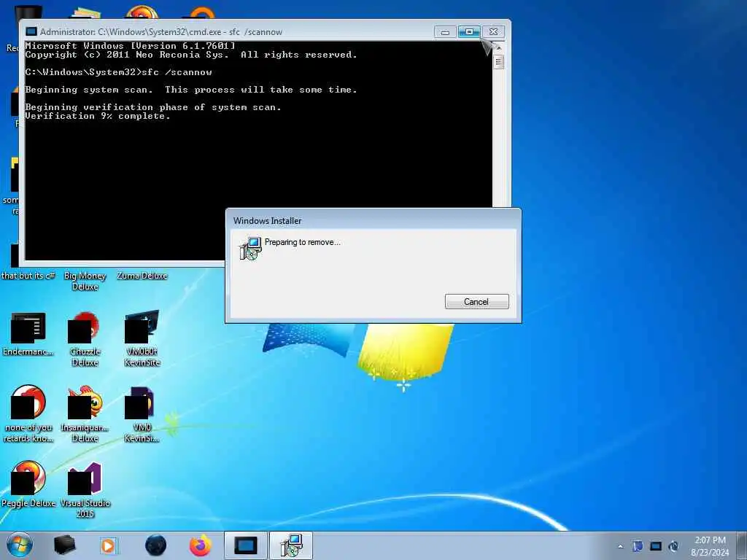Launch Firefox from the taskbar
The height and width of the screenshot is (560, 747).
201,545
